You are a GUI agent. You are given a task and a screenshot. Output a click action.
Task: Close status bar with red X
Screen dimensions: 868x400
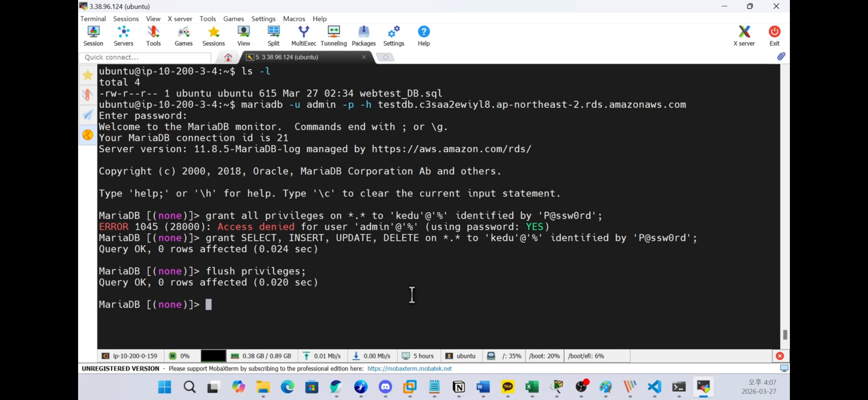(780, 356)
